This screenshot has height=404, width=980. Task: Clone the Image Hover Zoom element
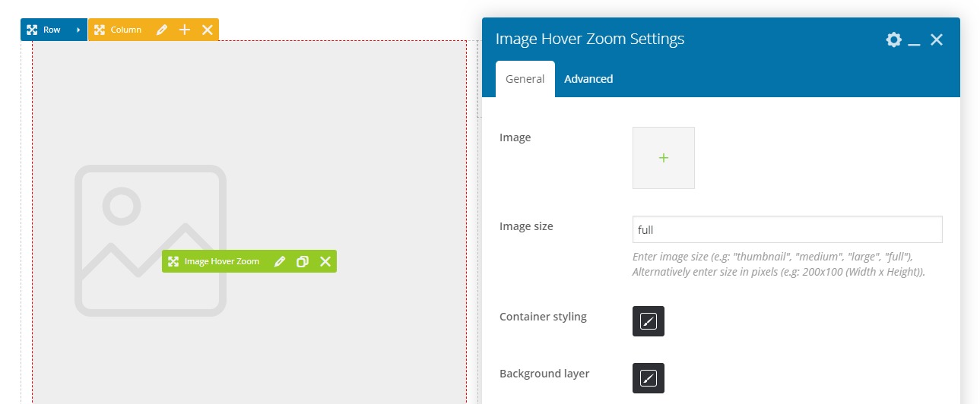(303, 261)
